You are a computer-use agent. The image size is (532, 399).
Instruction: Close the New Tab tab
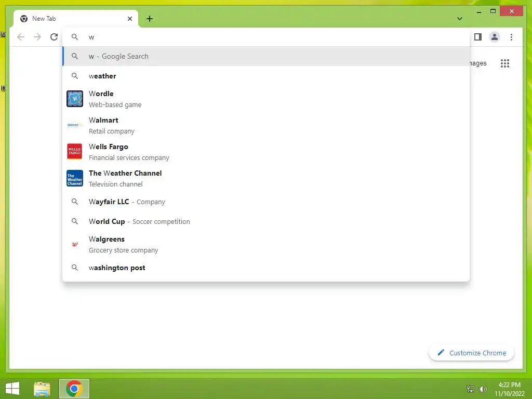[x=129, y=19]
